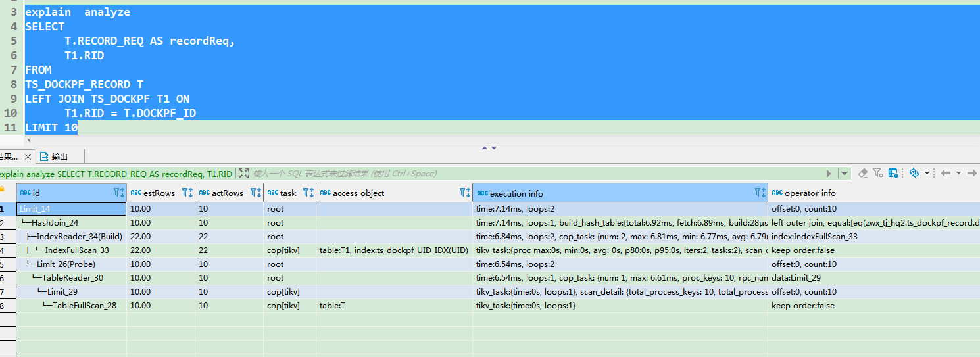Click the erase filter (eraser) icon
The width and height of the screenshot is (980, 357).
[x=863, y=174]
